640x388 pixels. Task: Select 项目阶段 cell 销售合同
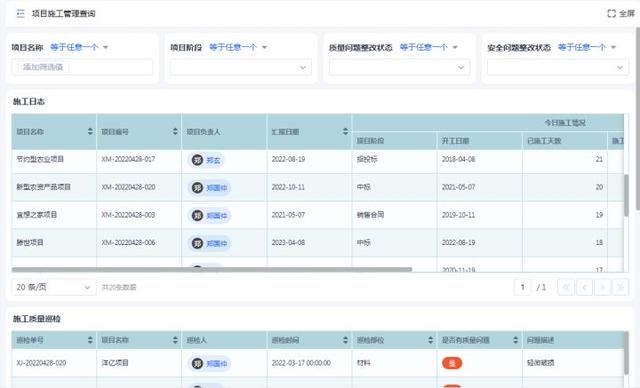pos(370,215)
